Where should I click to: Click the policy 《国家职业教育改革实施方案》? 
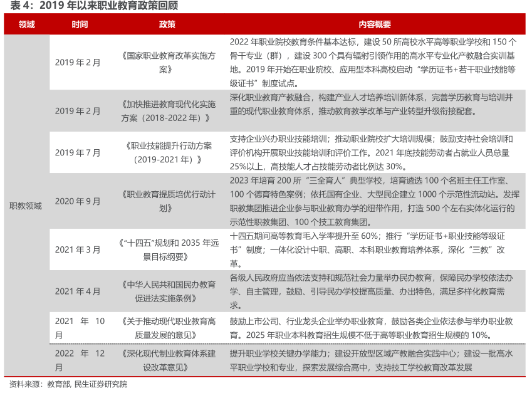click(x=167, y=62)
